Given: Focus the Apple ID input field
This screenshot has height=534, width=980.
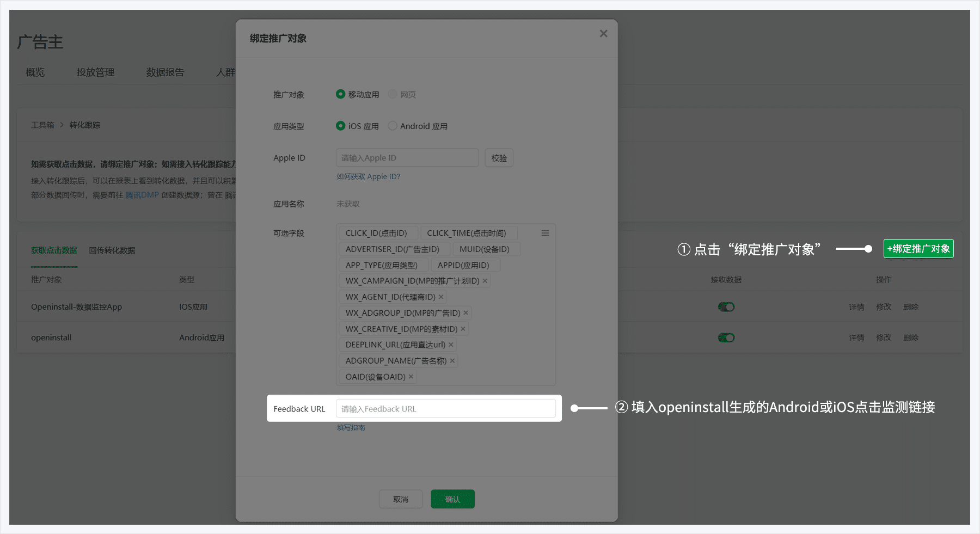Looking at the screenshot, I should (407, 158).
